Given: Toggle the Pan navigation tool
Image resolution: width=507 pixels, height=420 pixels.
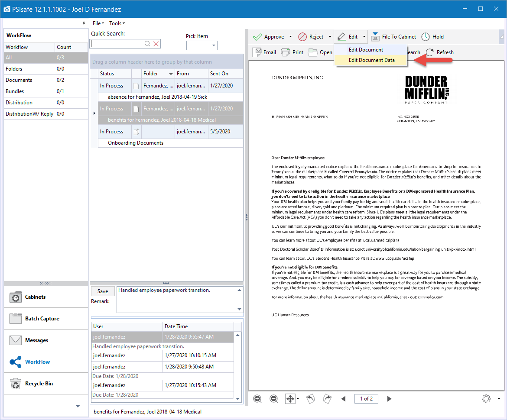Looking at the screenshot, I should [289, 399].
